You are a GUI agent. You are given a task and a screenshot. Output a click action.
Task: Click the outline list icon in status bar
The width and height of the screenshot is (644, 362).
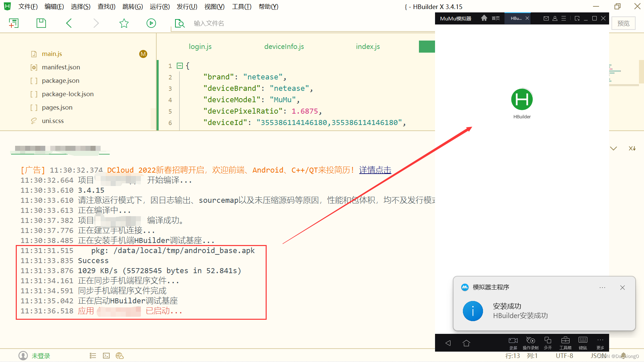pos(93,356)
